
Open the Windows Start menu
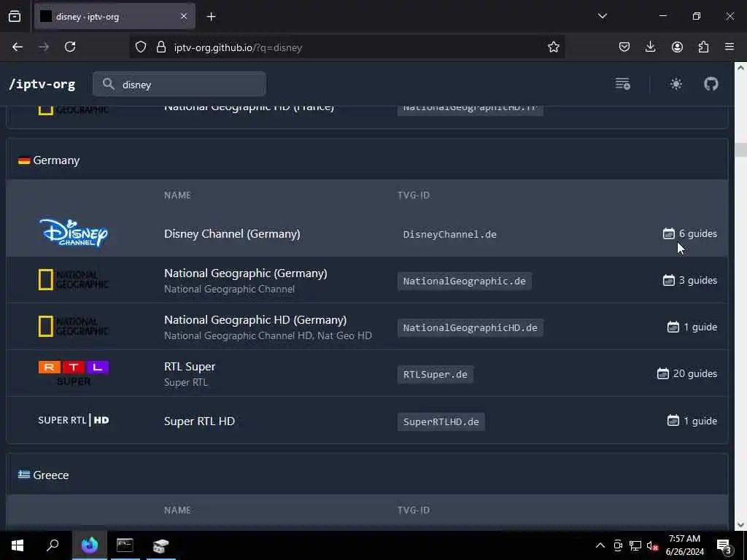(x=18, y=545)
